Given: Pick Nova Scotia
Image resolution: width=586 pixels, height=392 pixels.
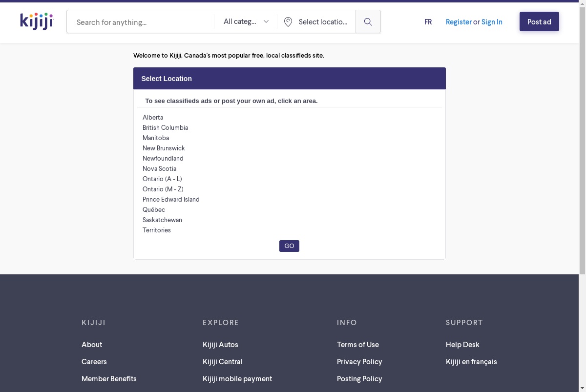Looking at the screenshot, I should click(159, 168).
